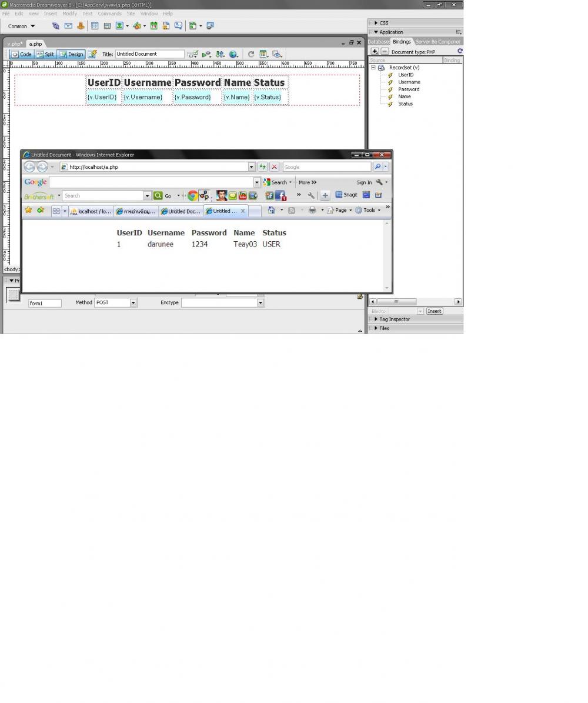Viewport: 588px width, 703px height.
Task: Toggle Split view button
Action: [45, 54]
